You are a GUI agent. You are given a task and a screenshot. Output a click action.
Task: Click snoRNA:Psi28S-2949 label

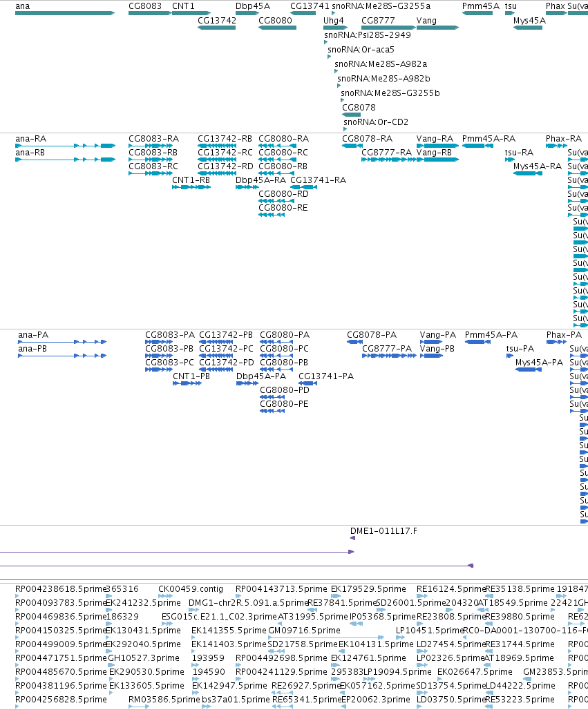coord(368,35)
